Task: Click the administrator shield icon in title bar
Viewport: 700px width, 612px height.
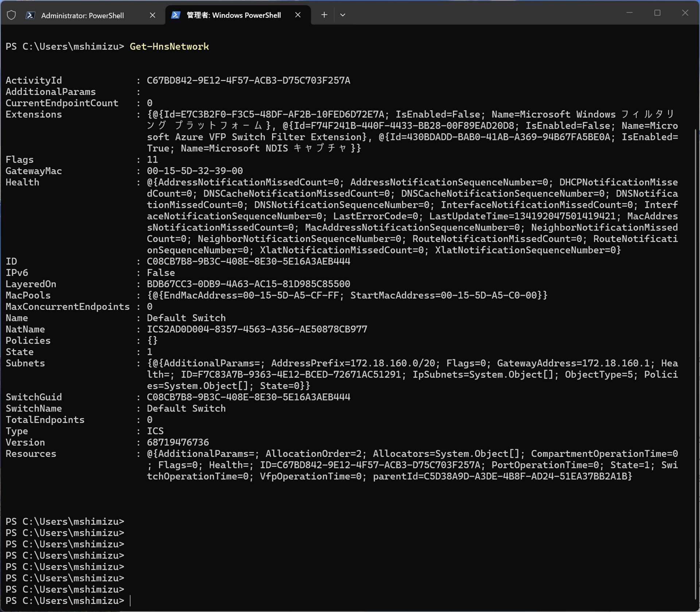Action: pos(11,15)
